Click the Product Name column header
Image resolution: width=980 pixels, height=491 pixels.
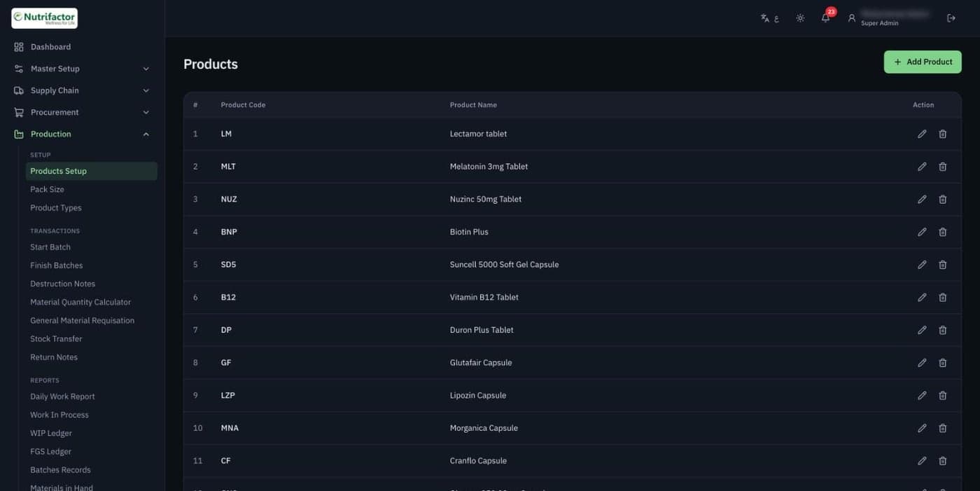tap(473, 105)
